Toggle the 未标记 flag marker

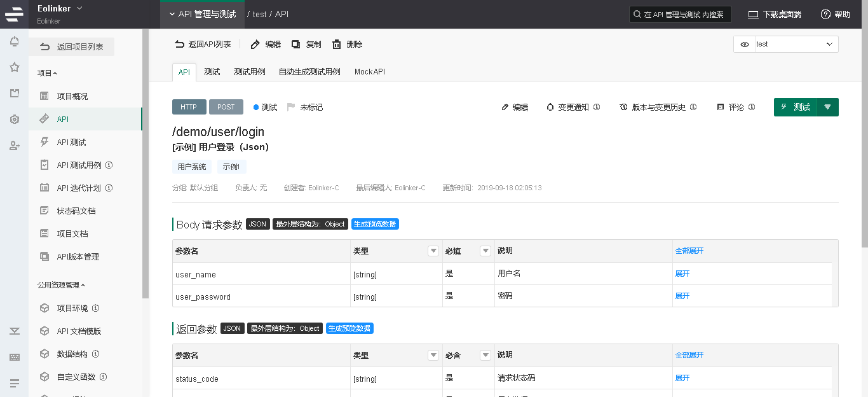click(291, 107)
